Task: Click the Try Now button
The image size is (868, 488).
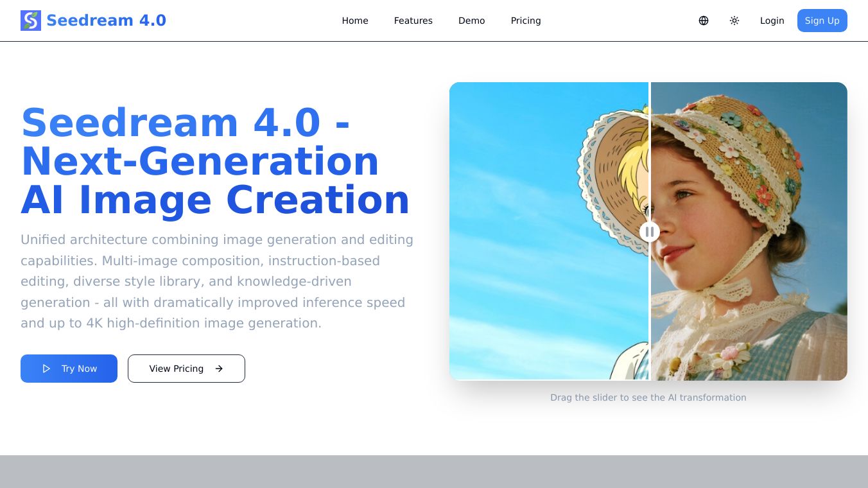Action: click(x=69, y=369)
